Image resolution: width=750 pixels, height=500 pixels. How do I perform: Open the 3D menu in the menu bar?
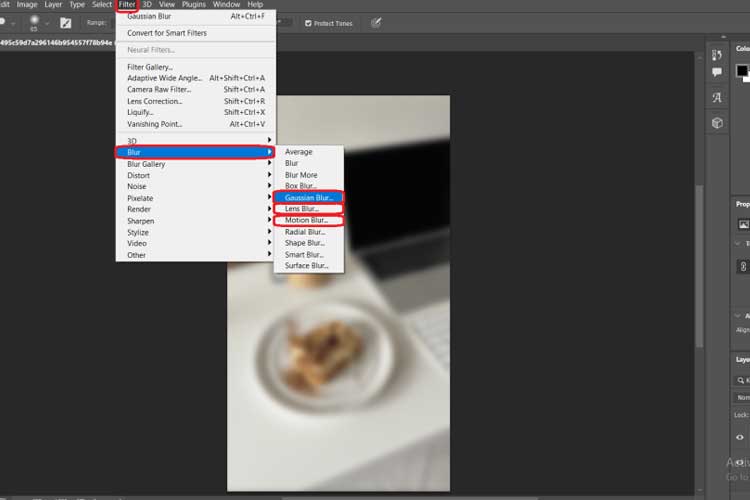pos(147,4)
